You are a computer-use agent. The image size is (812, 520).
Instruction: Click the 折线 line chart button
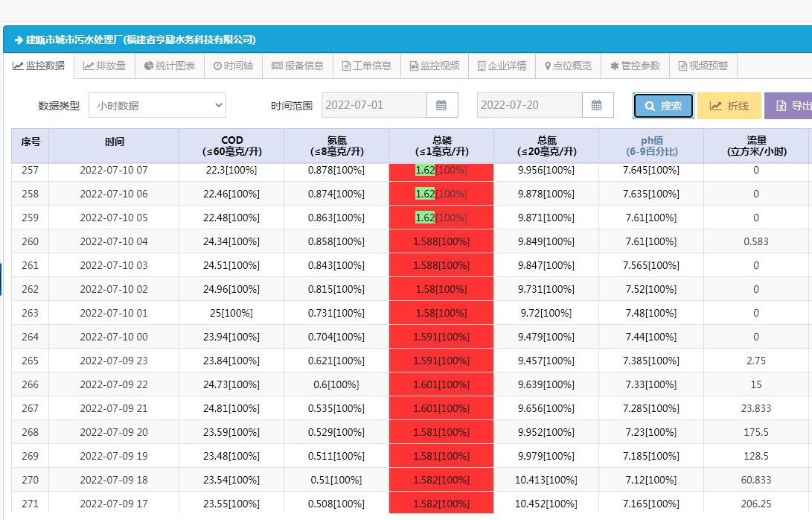729,106
